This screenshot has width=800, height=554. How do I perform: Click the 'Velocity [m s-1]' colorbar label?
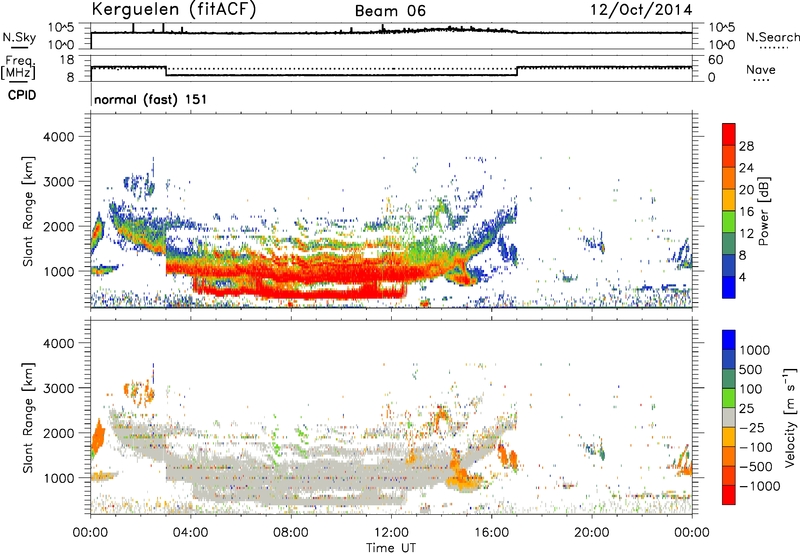point(790,417)
